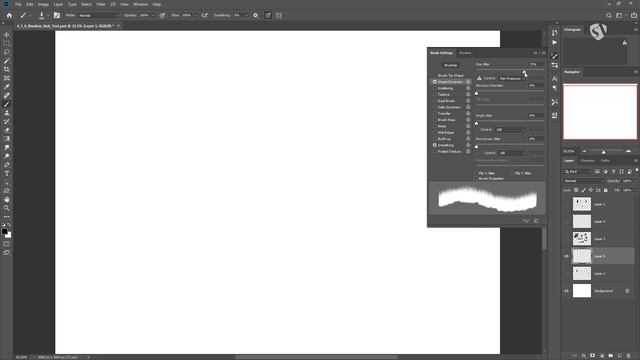
Task: Enable the Scattering checkbox
Action: pyautogui.click(x=435, y=88)
